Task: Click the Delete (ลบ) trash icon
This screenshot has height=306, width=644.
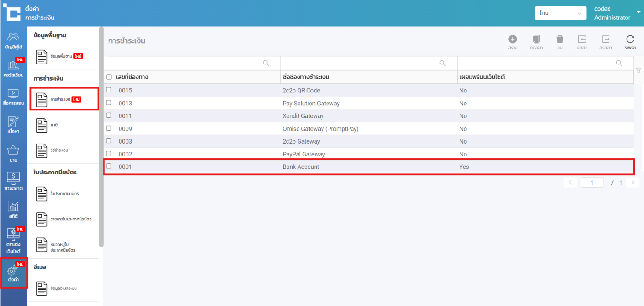Action: coord(559,40)
